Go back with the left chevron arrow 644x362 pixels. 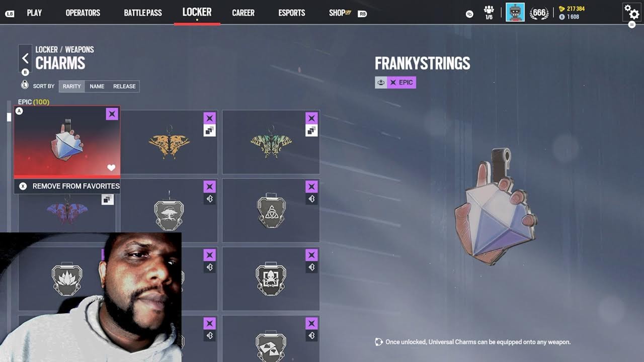(25, 58)
